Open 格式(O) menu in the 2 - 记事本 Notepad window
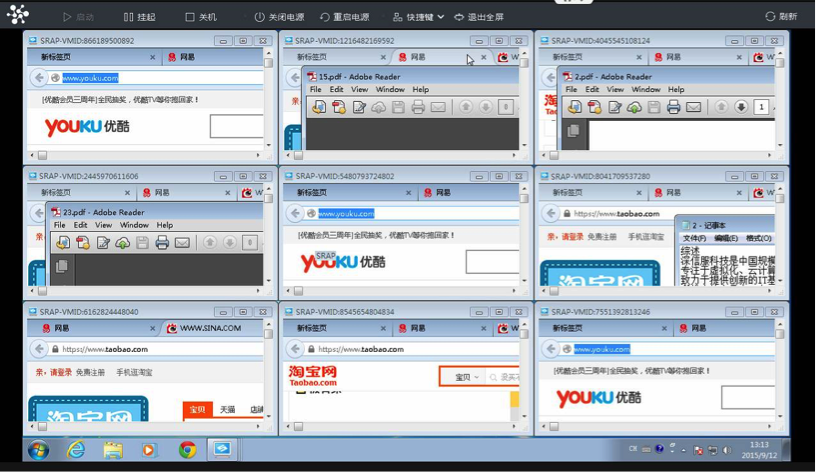816x472 pixels. [x=759, y=238]
